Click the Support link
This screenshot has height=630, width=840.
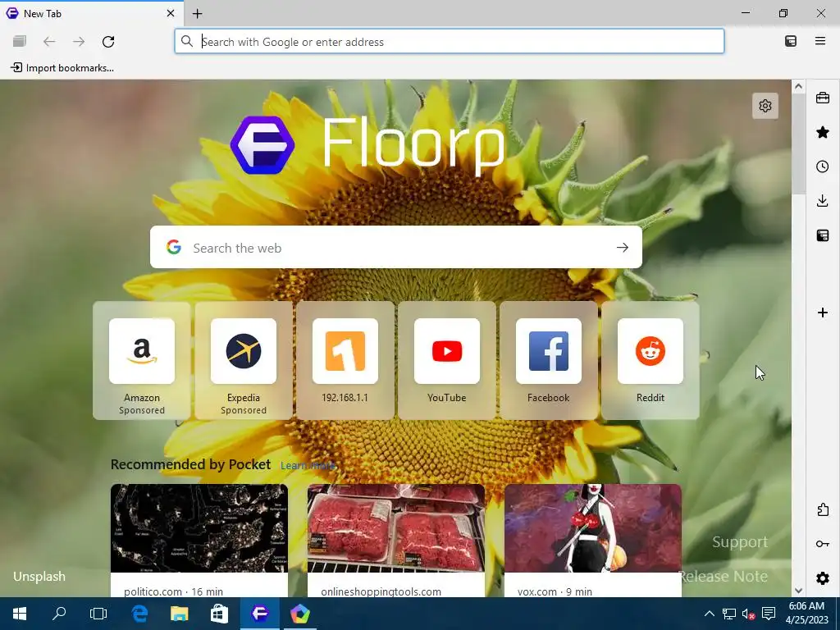tap(740, 542)
